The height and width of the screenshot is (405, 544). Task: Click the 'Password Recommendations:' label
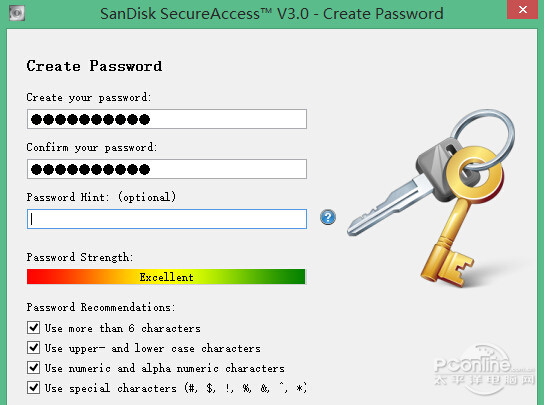point(101,307)
